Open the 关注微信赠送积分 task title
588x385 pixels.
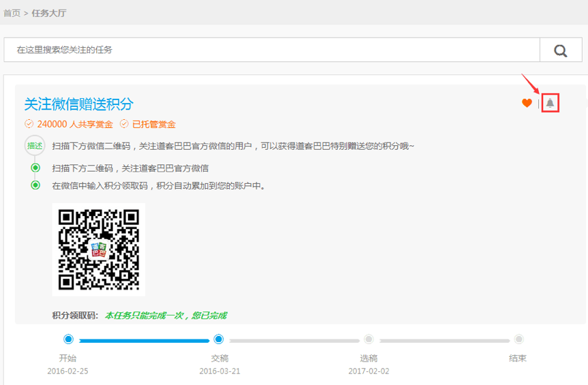[x=79, y=104]
